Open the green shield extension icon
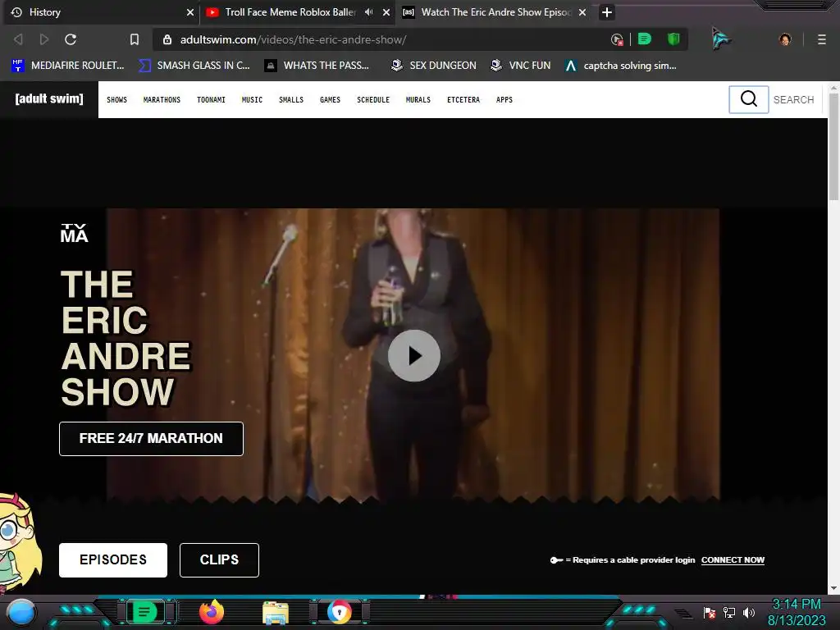840x630 pixels. click(673, 39)
